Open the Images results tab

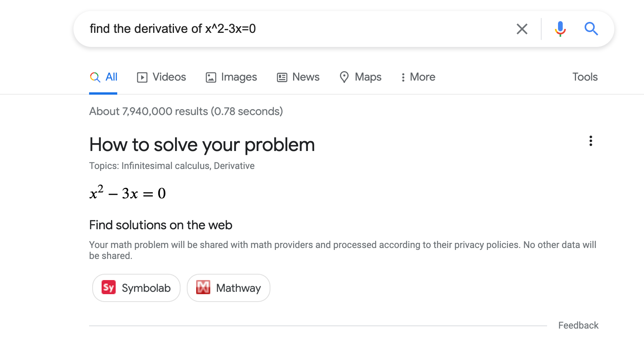pos(231,77)
